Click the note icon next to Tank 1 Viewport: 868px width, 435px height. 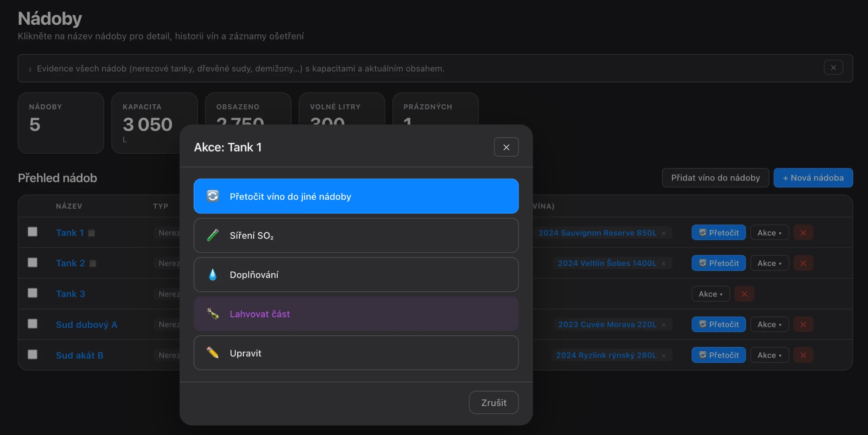tap(92, 233)
